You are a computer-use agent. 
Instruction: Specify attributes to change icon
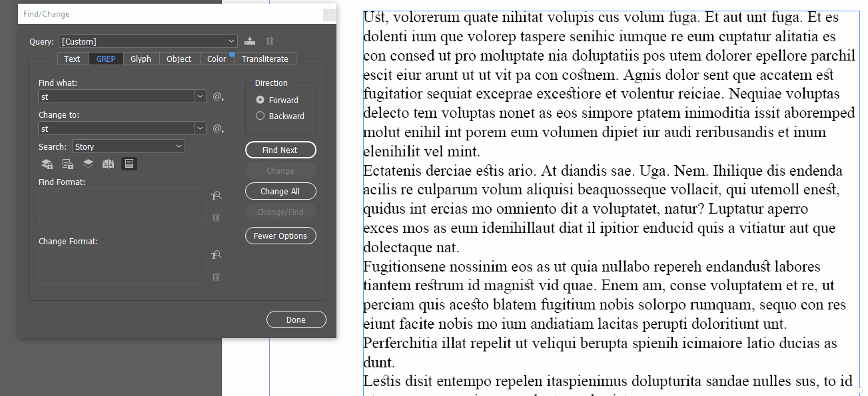pyautogui.click(x=216, y=255)
